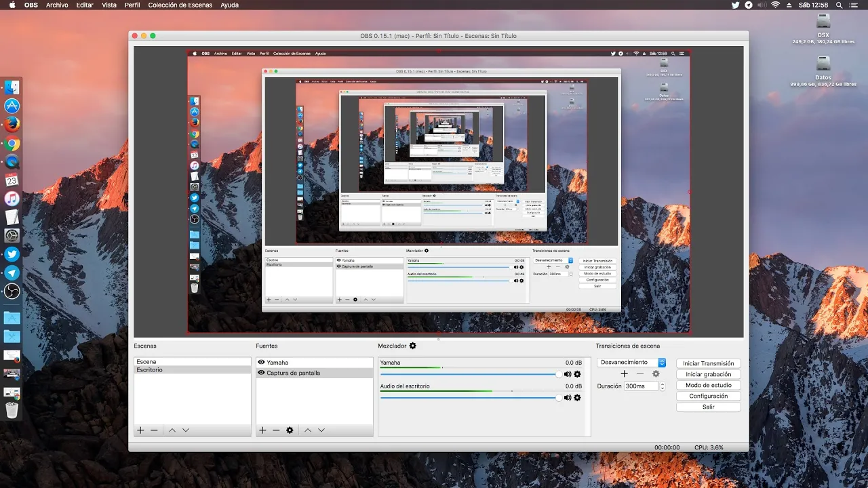Screen dimensions: 868x488
Task: Adjust Audio del escritorio volume slider
Action: 471,398
